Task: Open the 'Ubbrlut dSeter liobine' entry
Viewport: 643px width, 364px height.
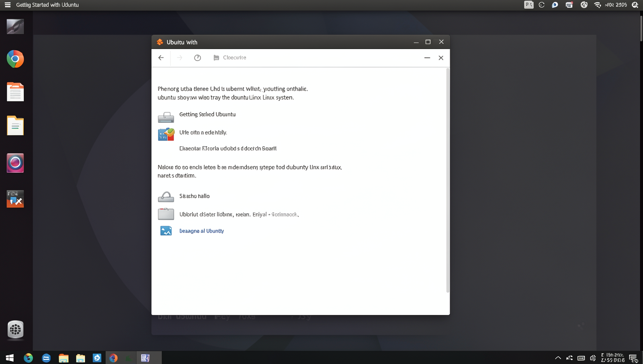Action: coord(239,215)
